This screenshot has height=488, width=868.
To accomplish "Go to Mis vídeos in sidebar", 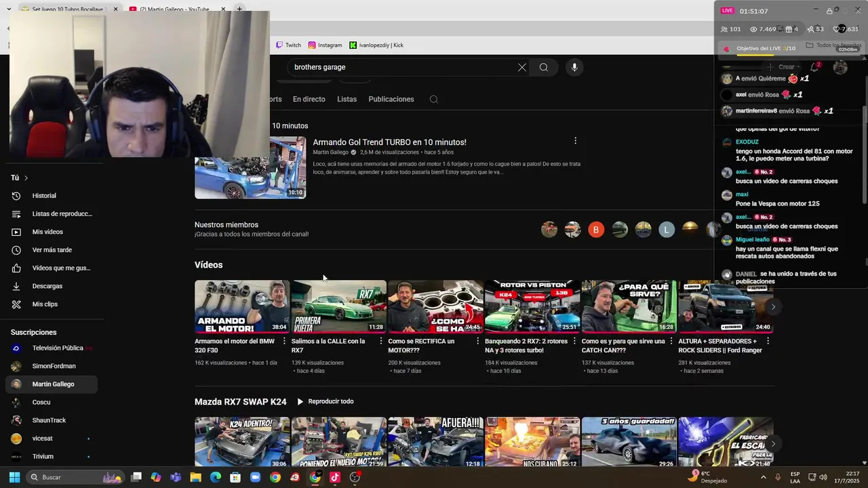I will tap(52, 232).
